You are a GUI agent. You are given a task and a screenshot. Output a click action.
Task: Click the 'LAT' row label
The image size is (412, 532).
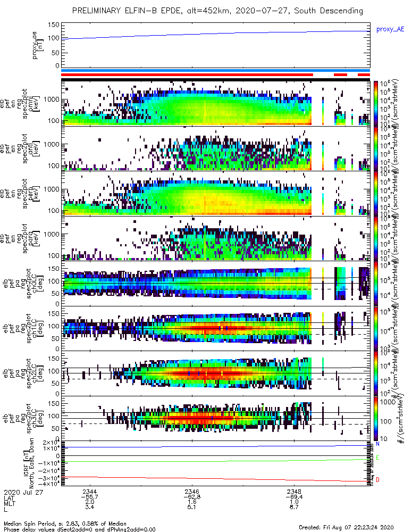[9, 498]
